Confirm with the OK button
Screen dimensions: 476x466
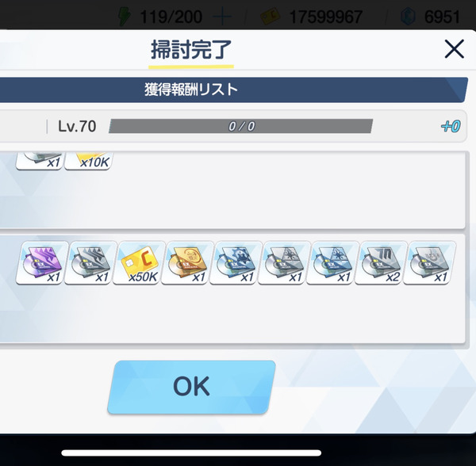point(191,387)
